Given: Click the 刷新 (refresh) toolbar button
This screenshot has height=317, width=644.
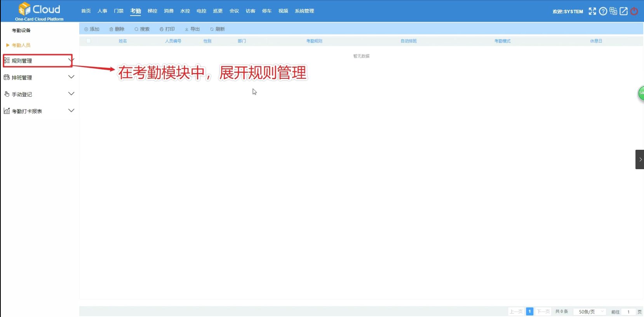Looking at the screenshot, I should [x=218, y=29].
